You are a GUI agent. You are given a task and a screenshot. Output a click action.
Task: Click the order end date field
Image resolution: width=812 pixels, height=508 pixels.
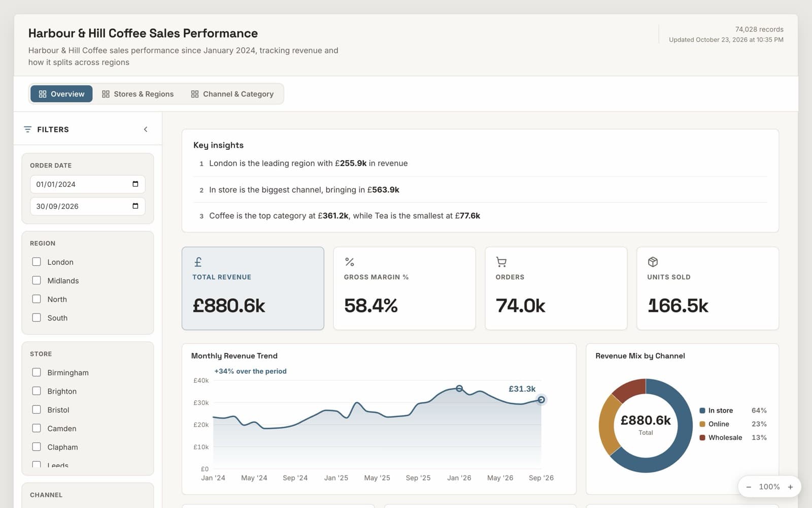88,206
